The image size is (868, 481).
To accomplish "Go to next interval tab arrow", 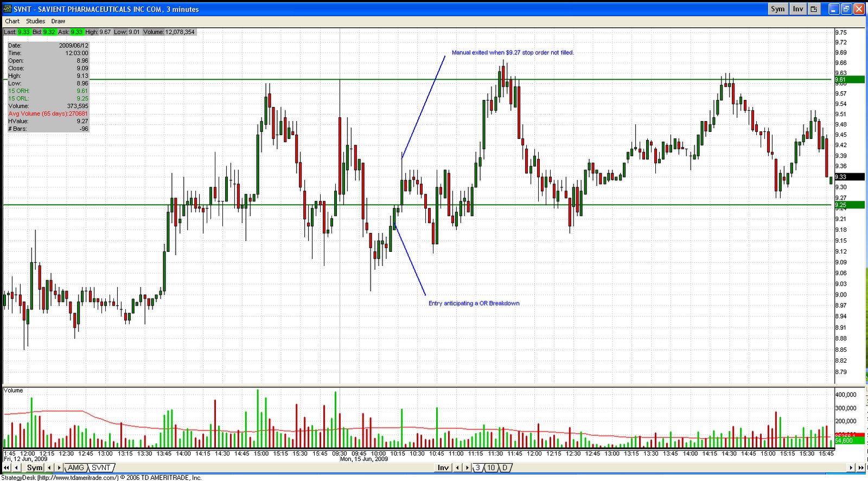I will click(x=467, y=467).
